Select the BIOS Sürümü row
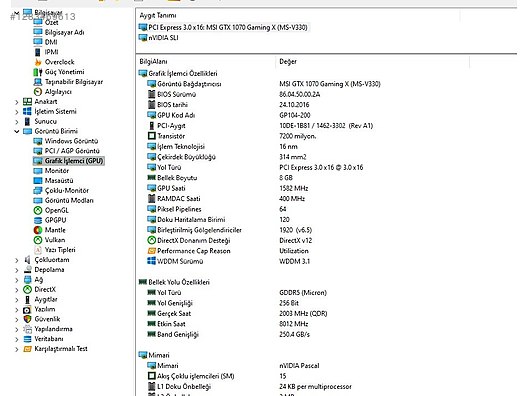Viewport: 528px width, 396px height. pos(176,94)
